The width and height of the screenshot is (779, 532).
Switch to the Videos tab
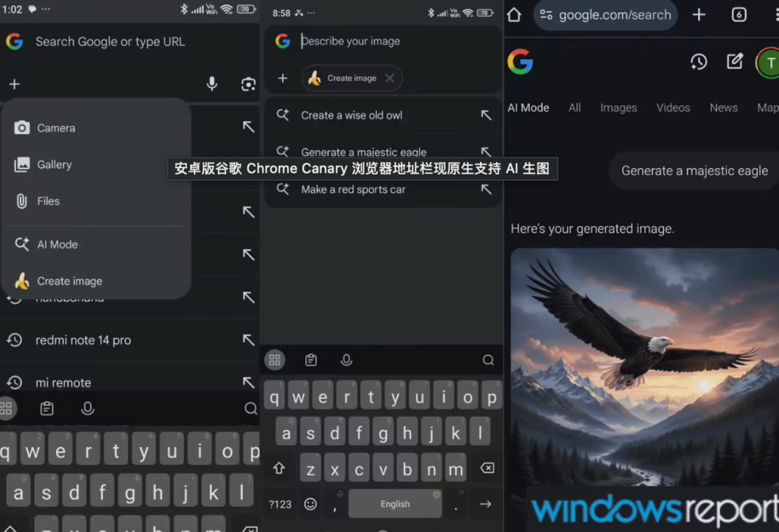click(x=673, y=107)
